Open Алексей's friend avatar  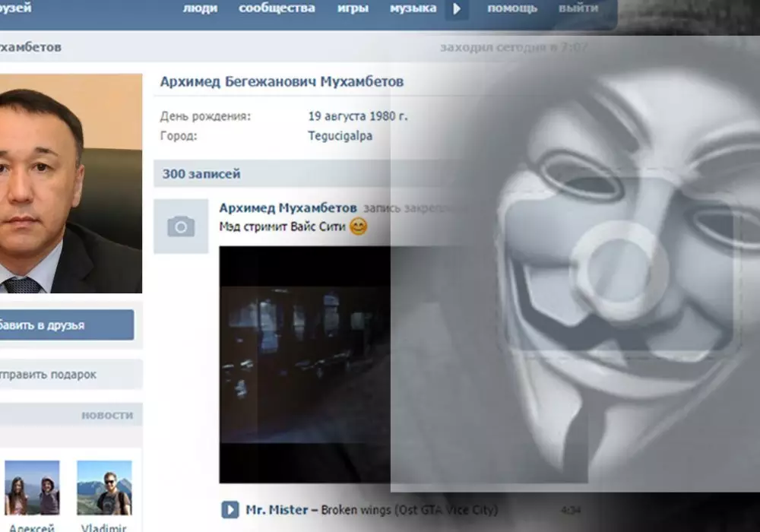click(x=32, y=488)
